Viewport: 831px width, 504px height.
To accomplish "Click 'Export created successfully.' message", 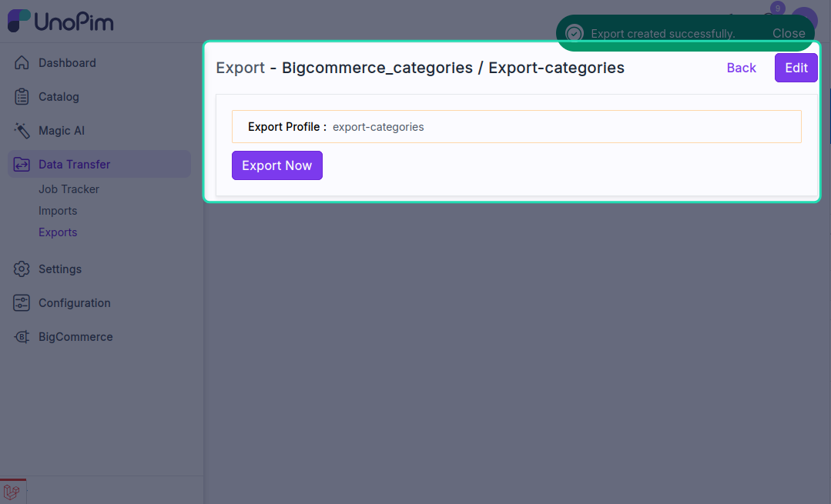I will coord(662,34).
